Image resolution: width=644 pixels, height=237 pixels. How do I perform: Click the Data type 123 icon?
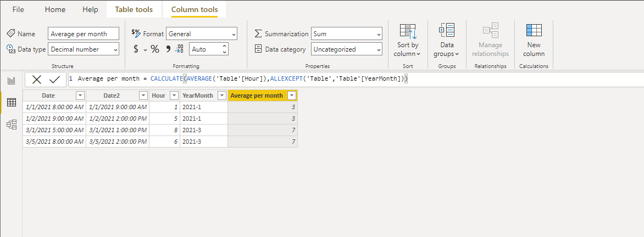pos(11,49)
